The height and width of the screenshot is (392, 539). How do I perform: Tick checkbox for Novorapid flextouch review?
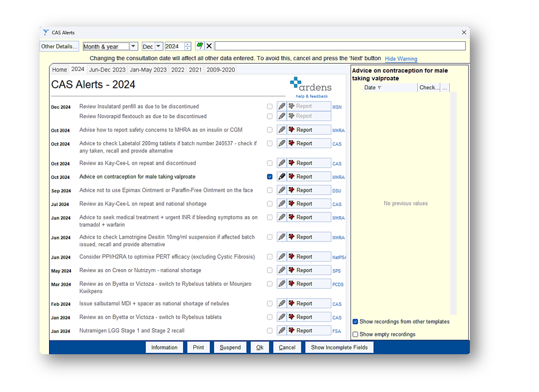[x=270, y=116]
